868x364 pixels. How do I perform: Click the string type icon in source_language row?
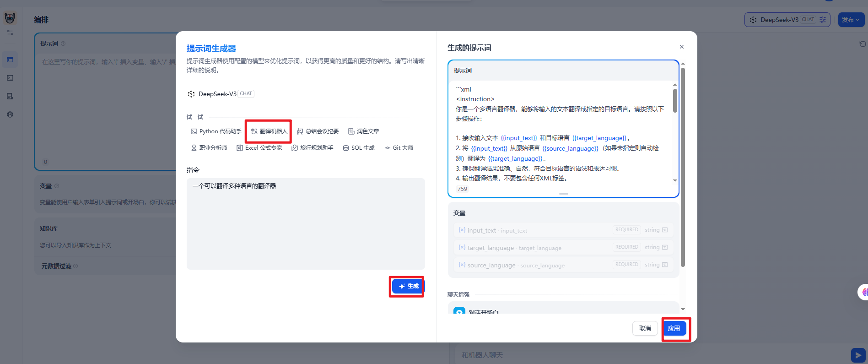[665, 265]
